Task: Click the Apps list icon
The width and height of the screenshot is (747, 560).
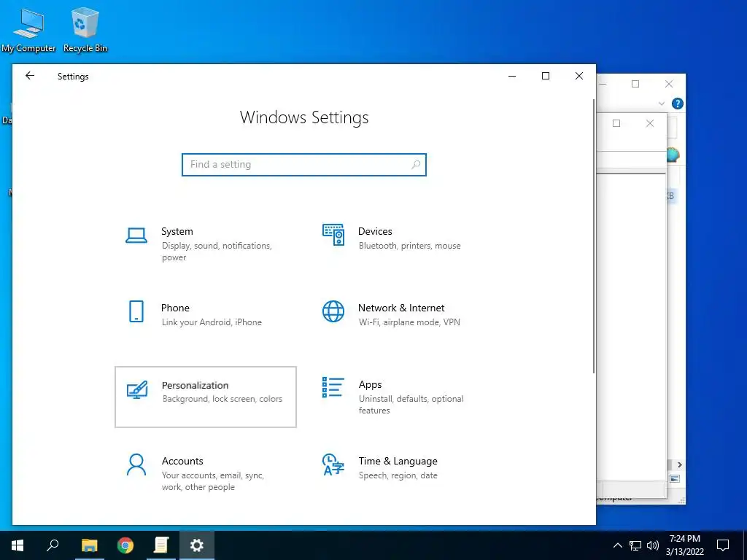Action: click(x=333, y=387)
